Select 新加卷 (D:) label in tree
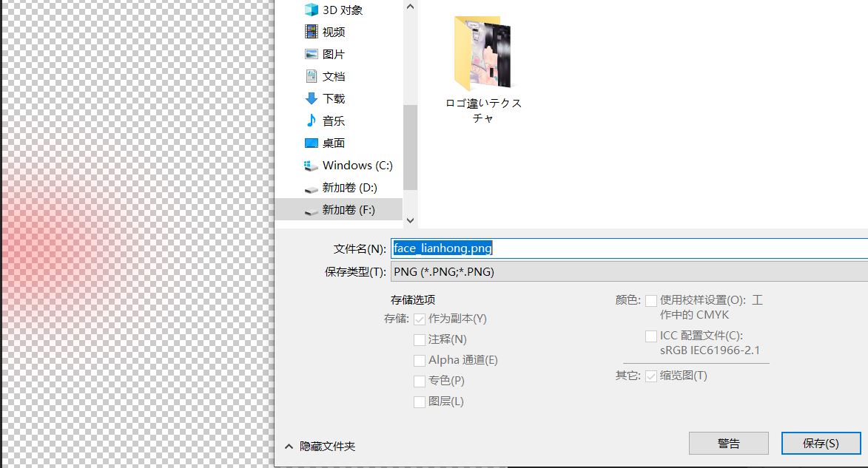The height and width of the screenshot is (468, 868). pyautogui.click(x=350, y=188)
